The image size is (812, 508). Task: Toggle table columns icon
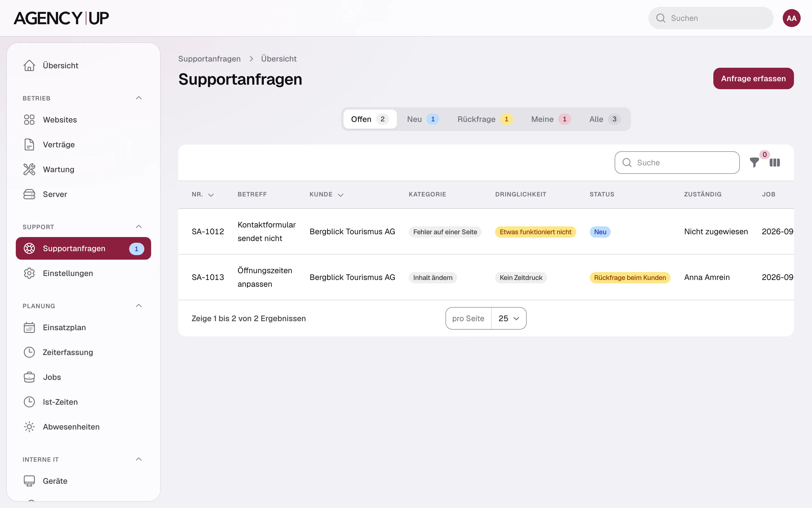(775, 163)
